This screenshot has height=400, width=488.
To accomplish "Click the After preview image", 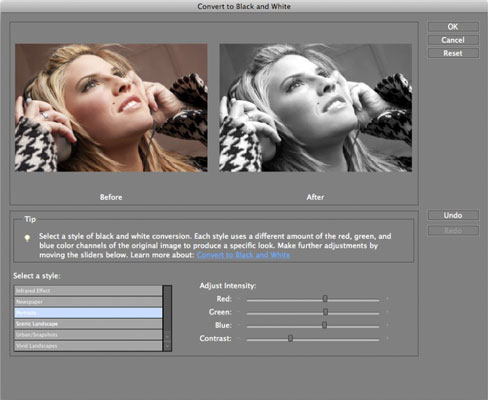I will point(316,108).
